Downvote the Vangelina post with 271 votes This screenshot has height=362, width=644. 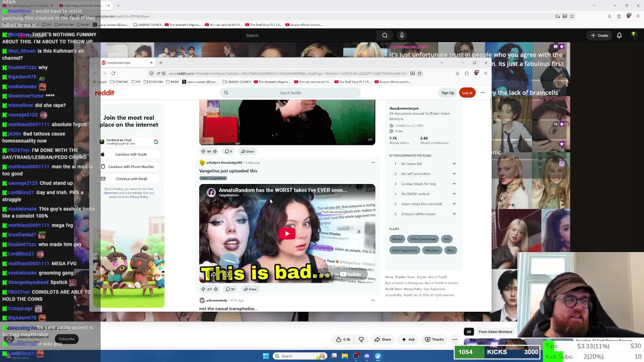coord(216,289)
